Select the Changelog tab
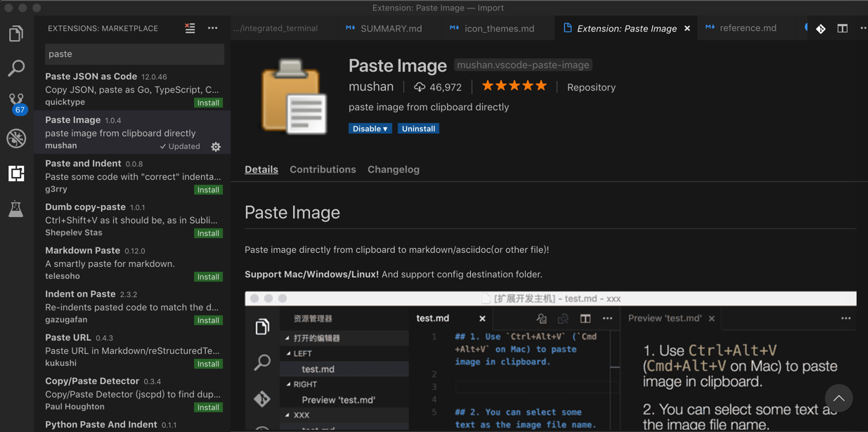Screen dimensions: 868x432 394,169
